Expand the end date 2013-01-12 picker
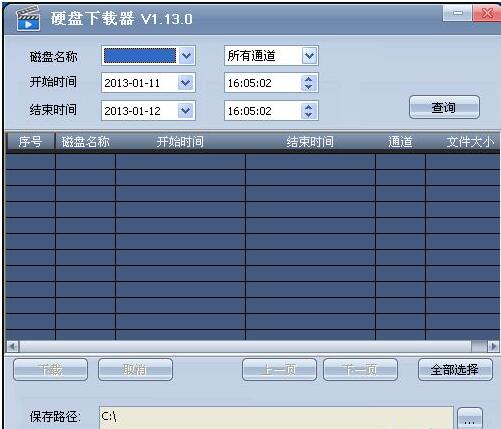This screenshot has height=429, width=501. 185,110
